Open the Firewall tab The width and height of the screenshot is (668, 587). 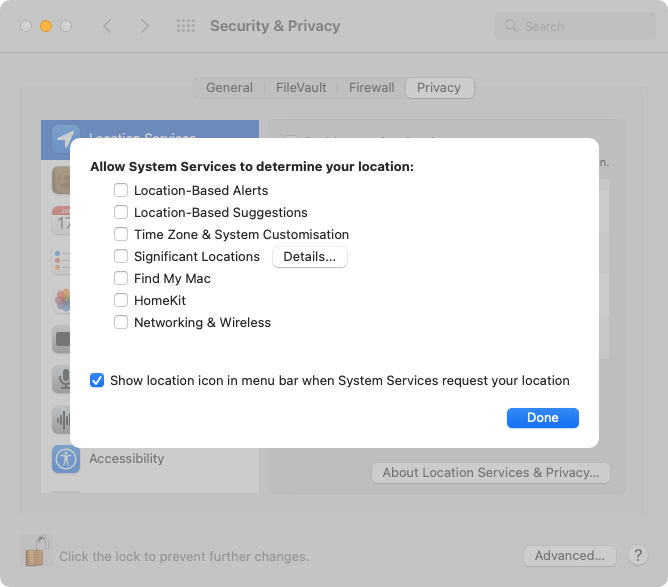click(x=371, y=88)
